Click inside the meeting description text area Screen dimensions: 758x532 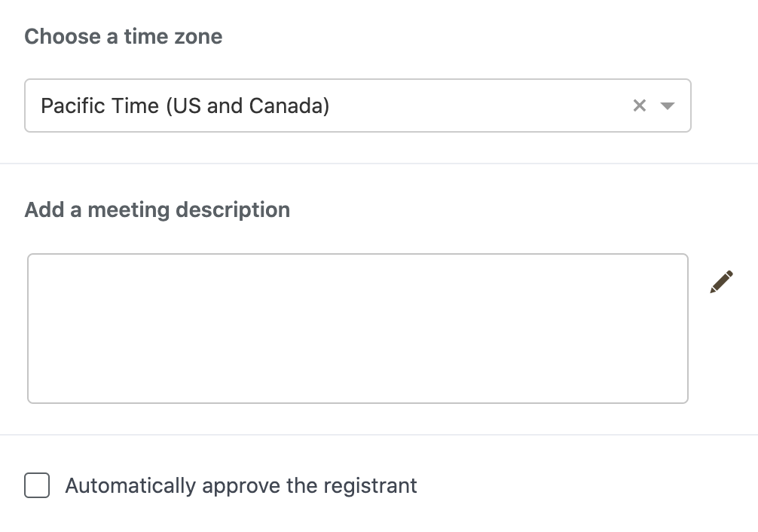click(x=358, y=328)
